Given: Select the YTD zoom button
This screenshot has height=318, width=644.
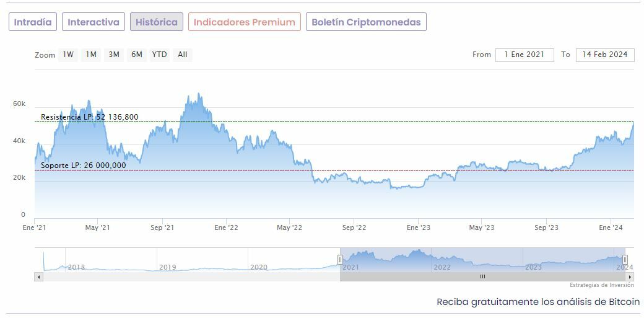Looking at the screenshot, I should tap(160, 55).
